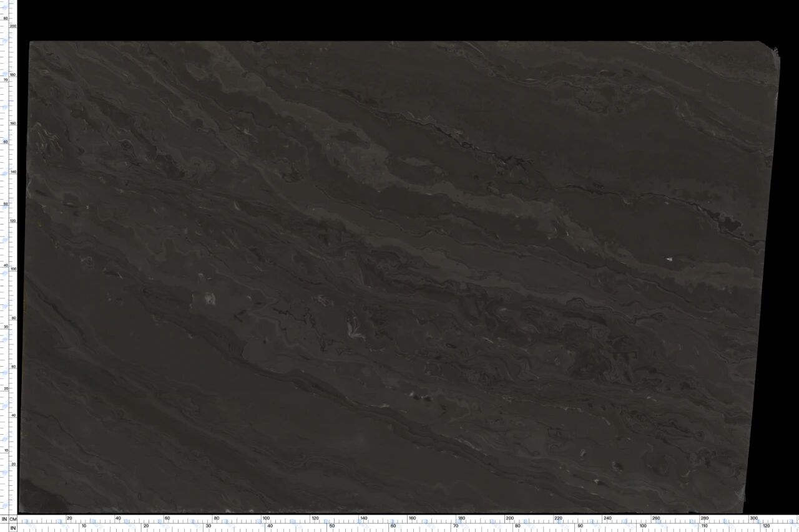Click 110 on the bottom inch ruler

point(705,526)
